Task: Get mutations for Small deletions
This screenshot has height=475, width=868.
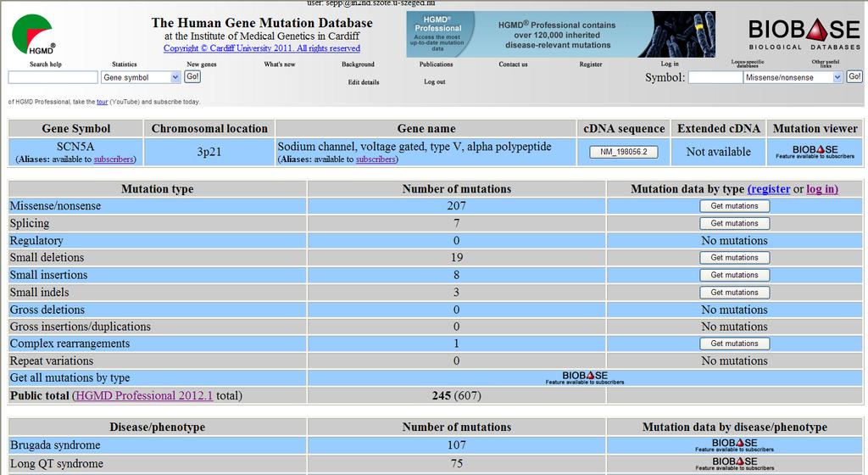Action: pos(735,258)
